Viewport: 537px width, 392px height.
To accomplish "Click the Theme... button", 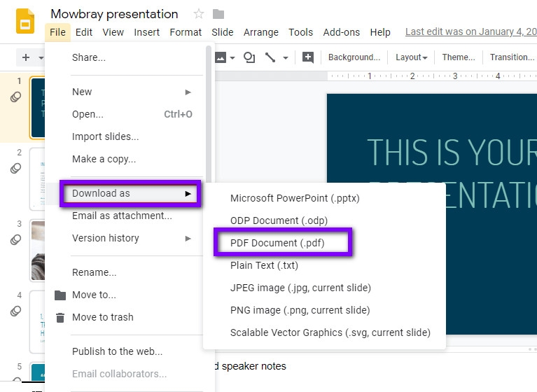I will pos(459,57).
